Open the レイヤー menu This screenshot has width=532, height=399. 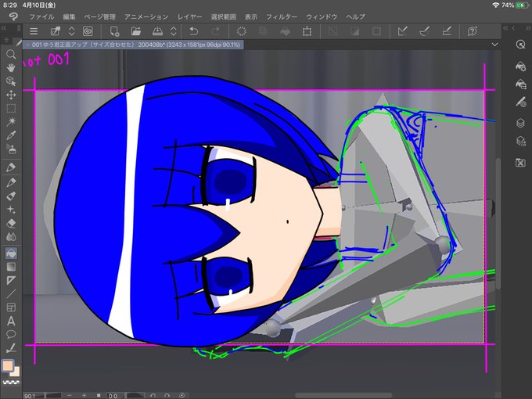click(x=189, y=16)
